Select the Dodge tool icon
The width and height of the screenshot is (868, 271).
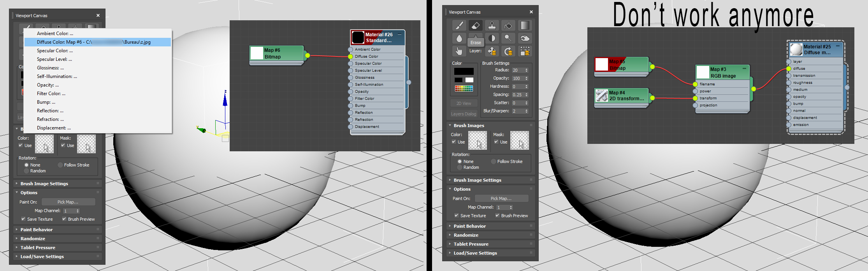(508, 38)
